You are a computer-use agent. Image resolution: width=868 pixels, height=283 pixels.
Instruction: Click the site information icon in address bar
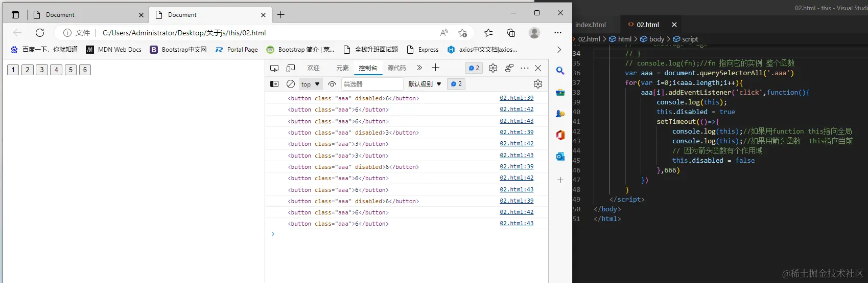(x=67, y=33)
